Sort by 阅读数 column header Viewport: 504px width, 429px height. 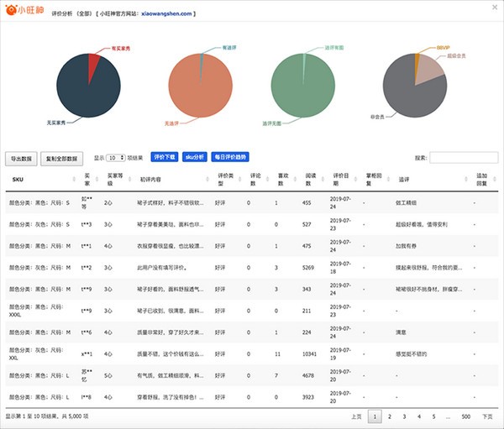(312, 179)
